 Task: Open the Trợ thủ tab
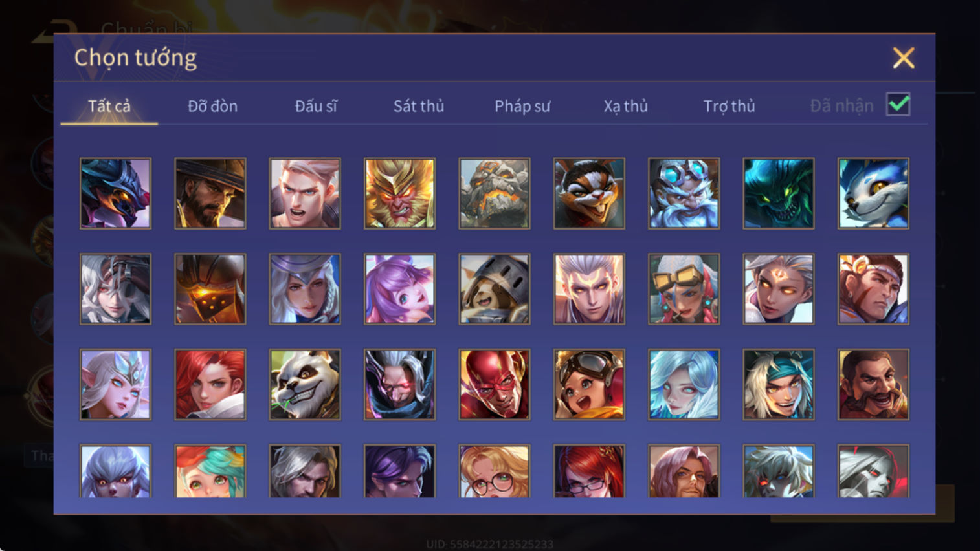pyautogui.click(x=729, y=106)
